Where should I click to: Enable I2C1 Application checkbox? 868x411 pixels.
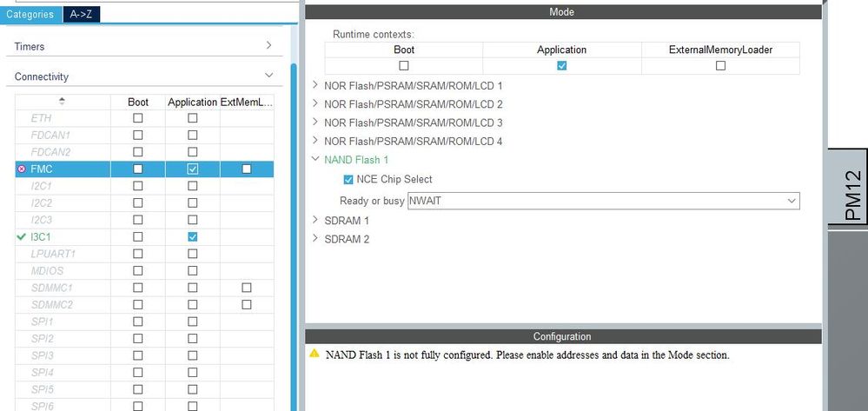192,186
